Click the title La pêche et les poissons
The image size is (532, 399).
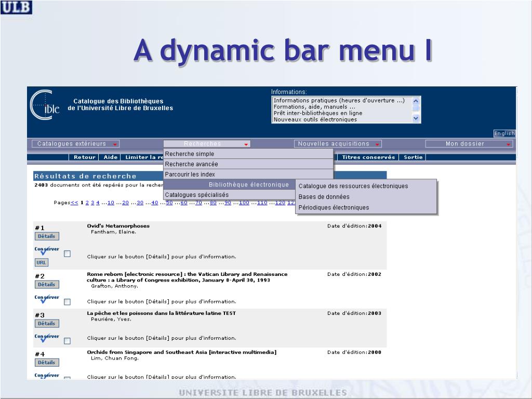point(161,313)
